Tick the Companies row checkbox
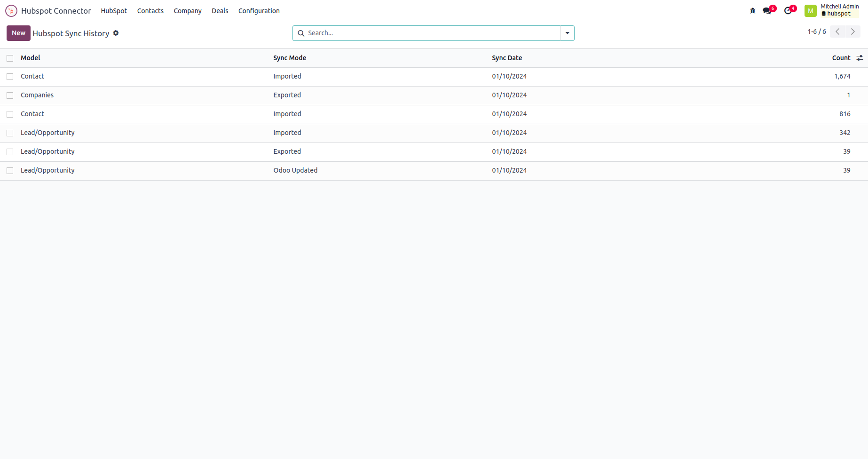The width and height of the screenshot is (868, 459). (10, 95)
